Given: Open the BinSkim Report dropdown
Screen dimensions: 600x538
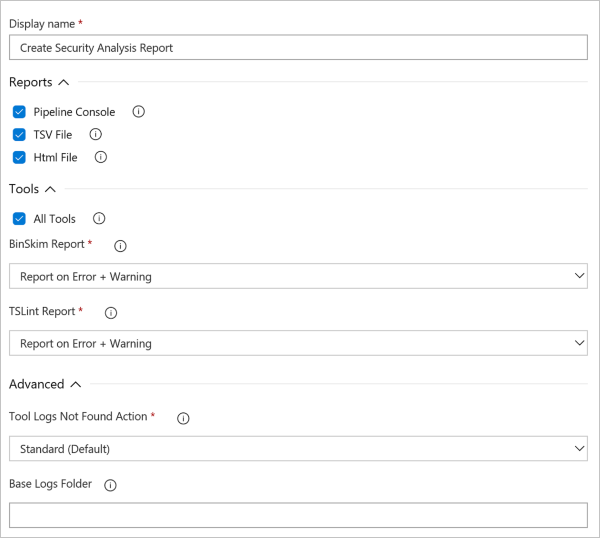Looking at the screenshot, I should (298, 276).
